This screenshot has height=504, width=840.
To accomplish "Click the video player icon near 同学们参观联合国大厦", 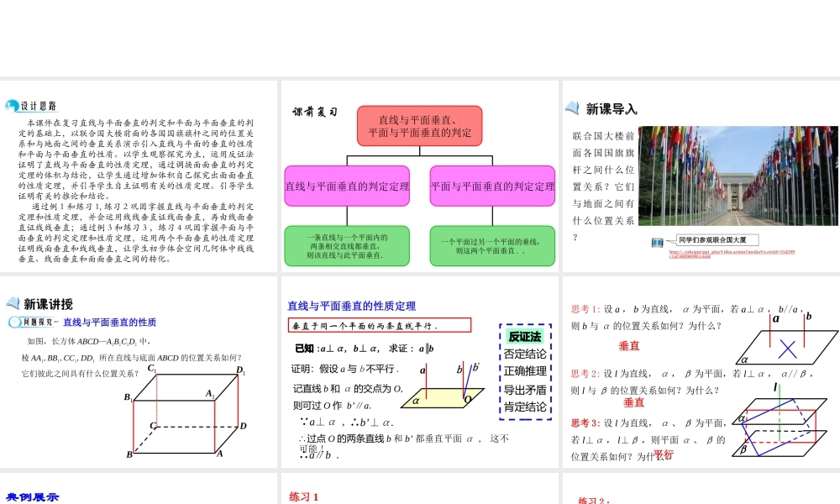I will [x=658, y=240].
